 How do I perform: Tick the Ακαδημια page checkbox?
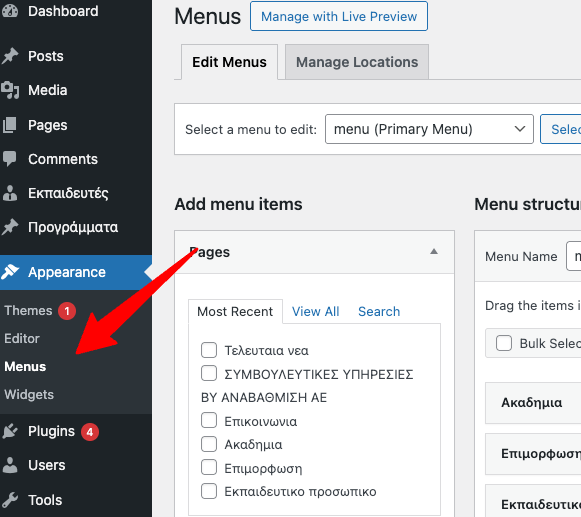209,444
